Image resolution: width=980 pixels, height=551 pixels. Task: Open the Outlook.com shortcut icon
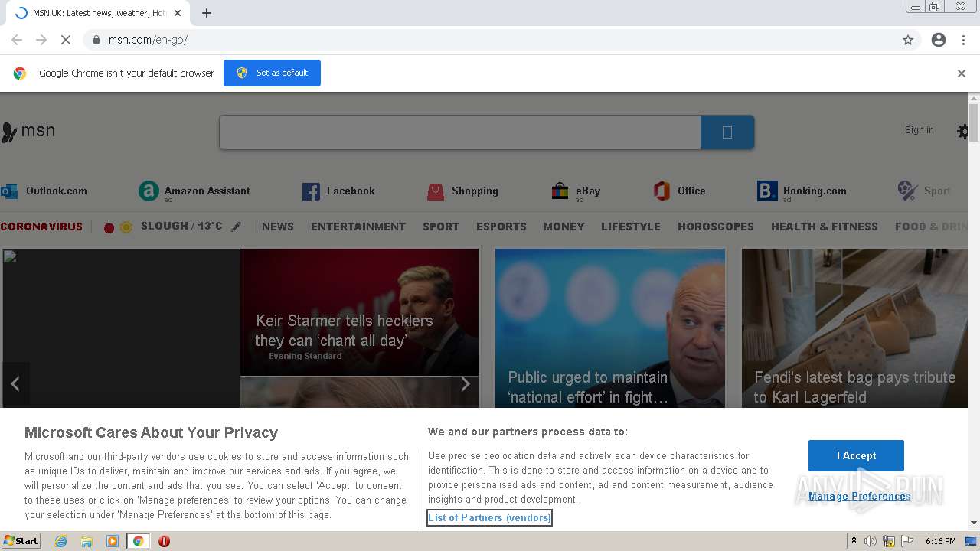(9, 191)
